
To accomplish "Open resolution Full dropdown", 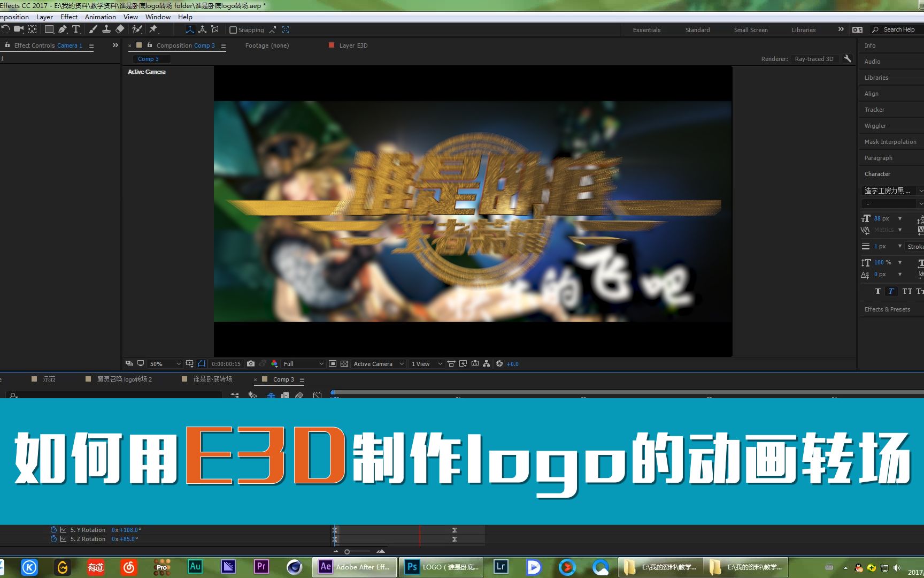I will (303, 364).
